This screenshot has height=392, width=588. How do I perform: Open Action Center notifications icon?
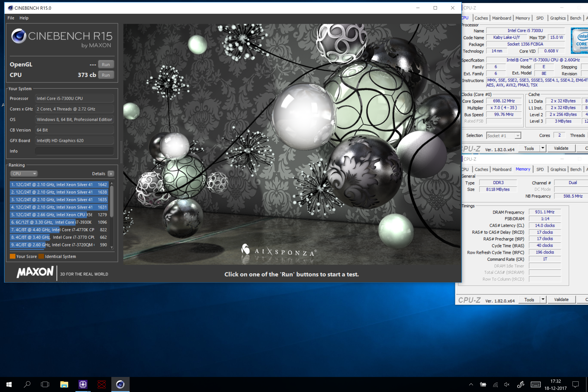click(576, 384)
